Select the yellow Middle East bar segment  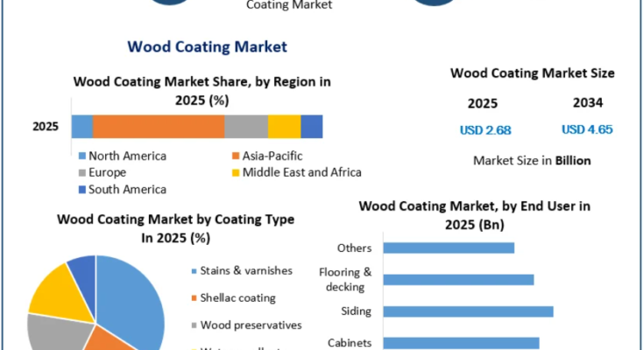tap(285, 126)
